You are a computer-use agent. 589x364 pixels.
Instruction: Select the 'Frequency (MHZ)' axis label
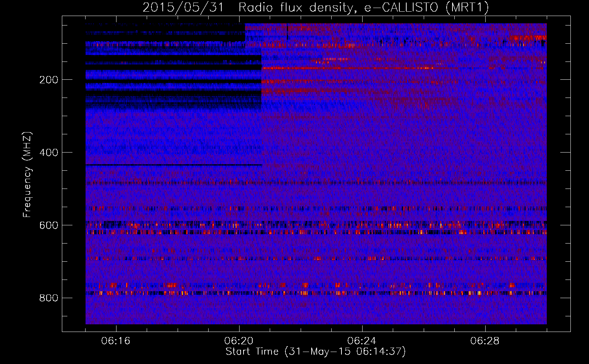point(27,175)
